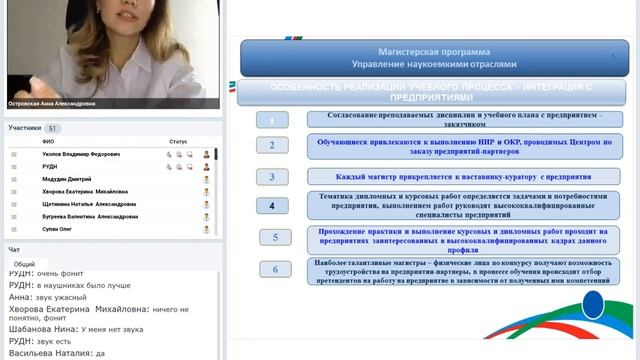640x360 pixels.
Task: Click chat message 'звук есть'
Action: coord(54,341)
